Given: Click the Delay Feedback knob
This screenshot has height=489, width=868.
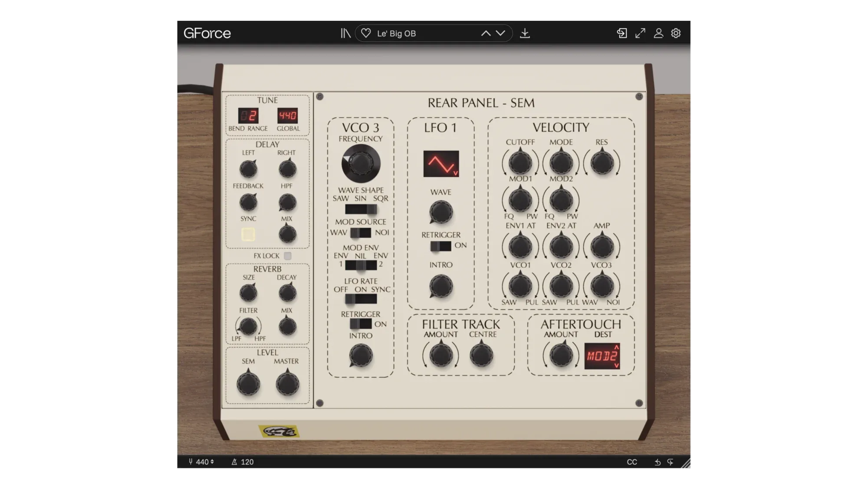Looking at the screenshot, I should click(248, 202).
